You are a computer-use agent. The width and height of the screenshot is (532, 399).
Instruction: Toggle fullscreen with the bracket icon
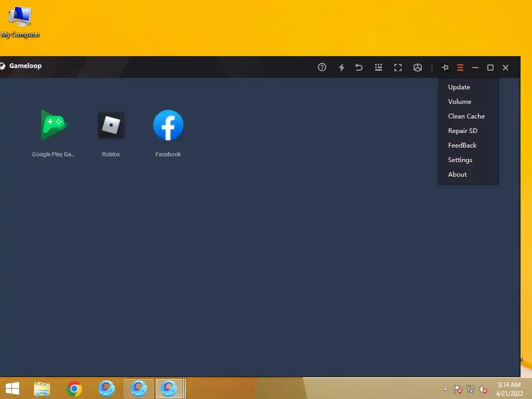398,68
